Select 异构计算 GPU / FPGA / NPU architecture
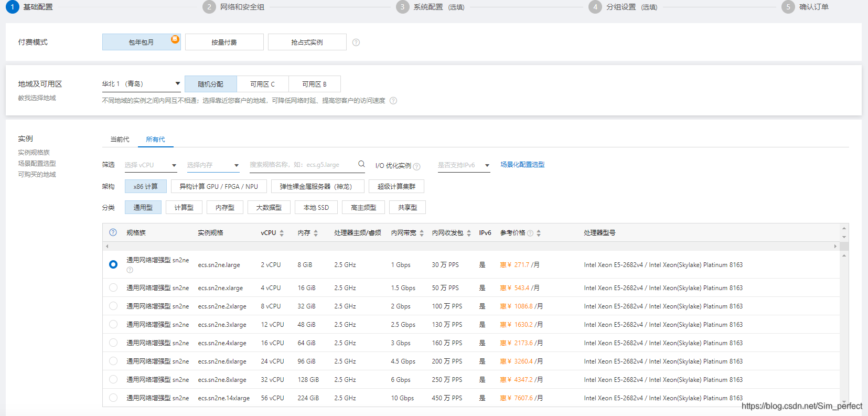Screen dimensions: 868x416 pyautogui.click(x=219, y=186)
